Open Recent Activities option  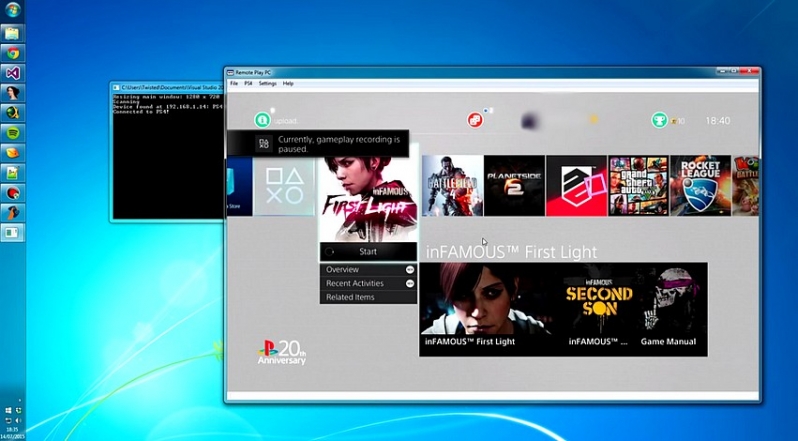(x=368, y=283)
